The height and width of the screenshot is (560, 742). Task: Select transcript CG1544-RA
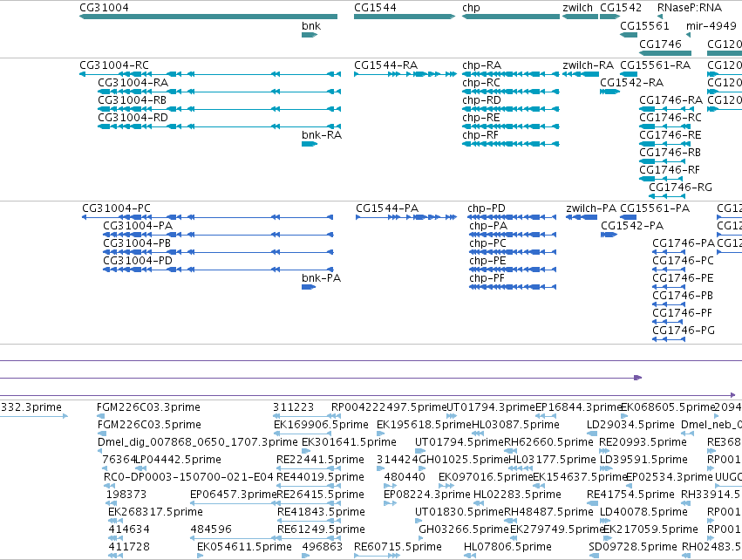(x=405, y=74)
